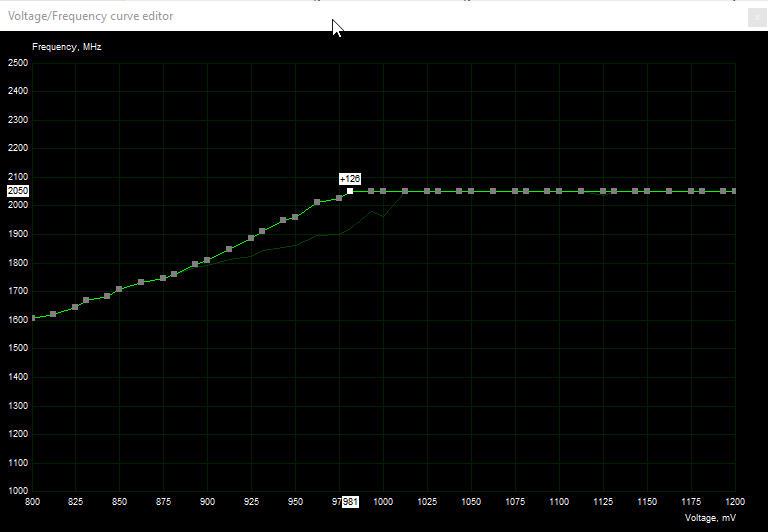
Task: Click the 'Frequency, MHz' axis label
Action: coord(67,47)
